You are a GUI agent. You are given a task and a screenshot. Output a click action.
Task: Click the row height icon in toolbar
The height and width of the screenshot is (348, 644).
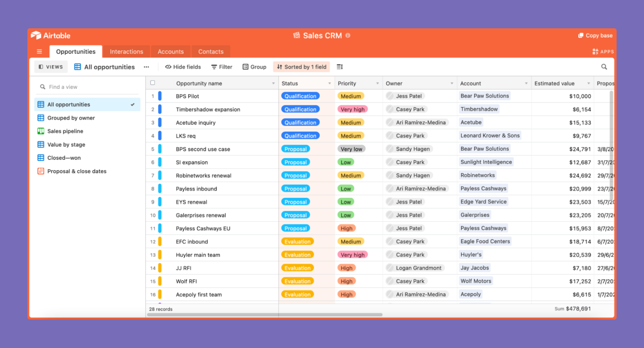point(340,67)
